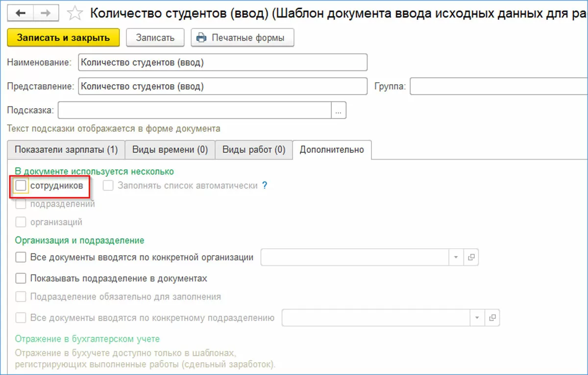
Task: Open the Печатные формы print menu
Action: [x=242, y=38]
